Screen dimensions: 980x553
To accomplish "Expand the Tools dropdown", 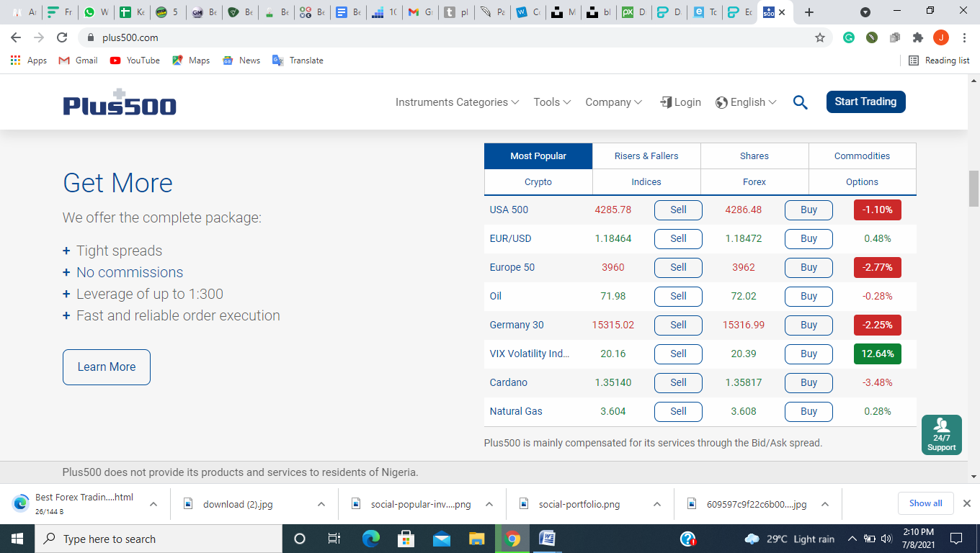I will pos(552,102).
